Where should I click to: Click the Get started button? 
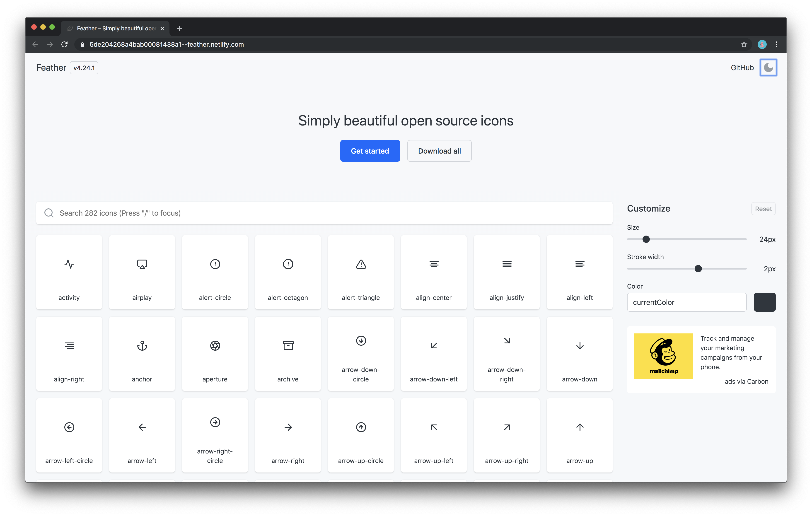(x=370, y=151)
